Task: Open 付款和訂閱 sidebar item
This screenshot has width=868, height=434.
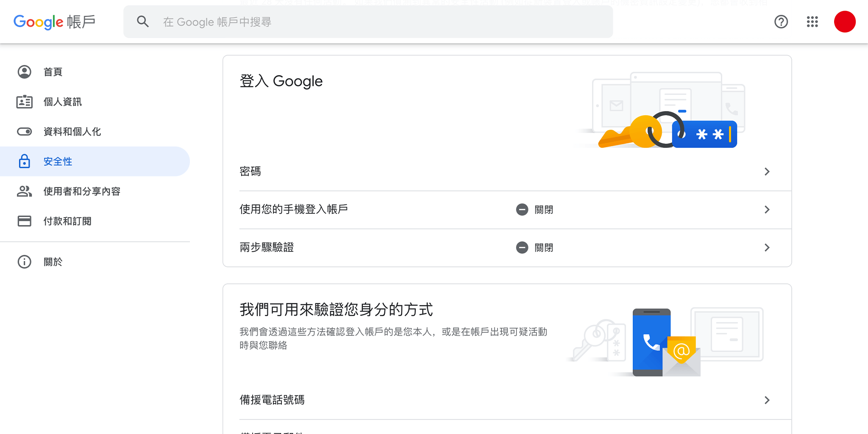Action: [x=95, y=221]
